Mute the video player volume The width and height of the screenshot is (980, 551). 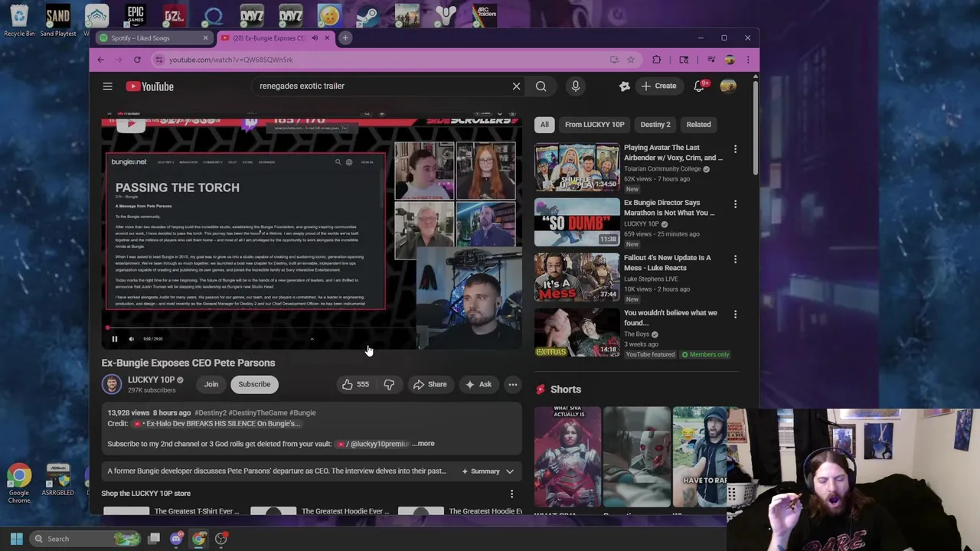pos(131,339)
